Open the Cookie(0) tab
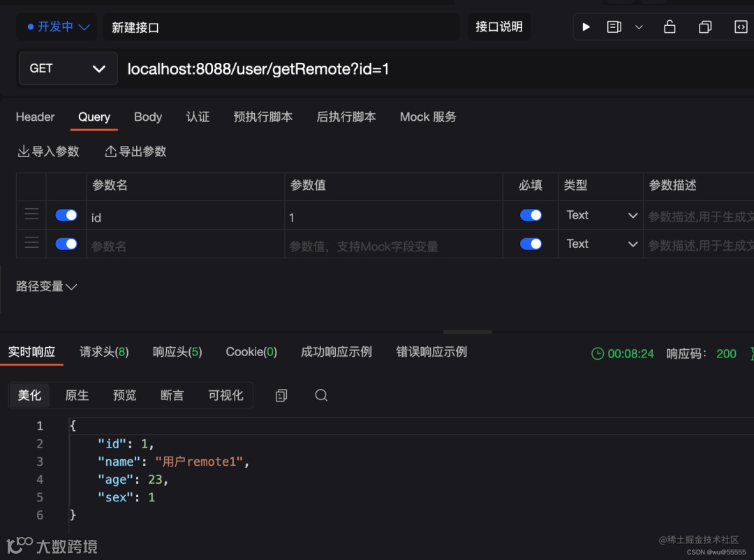754x560 pixels. click(251, 352)
